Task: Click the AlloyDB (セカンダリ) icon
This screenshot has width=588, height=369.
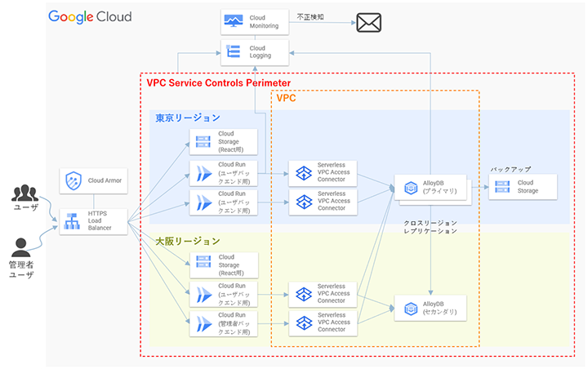Action: point(411,309)
